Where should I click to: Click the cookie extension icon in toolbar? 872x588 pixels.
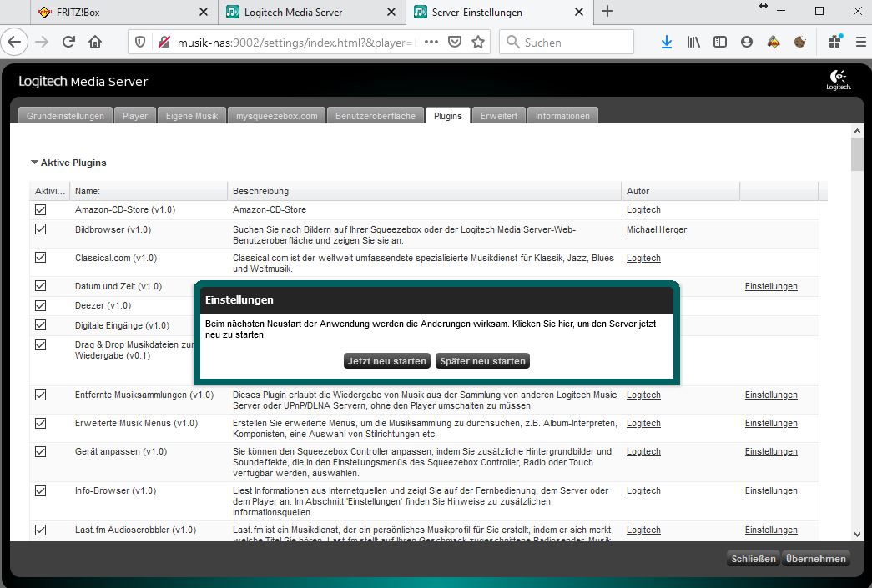[799, 43]
